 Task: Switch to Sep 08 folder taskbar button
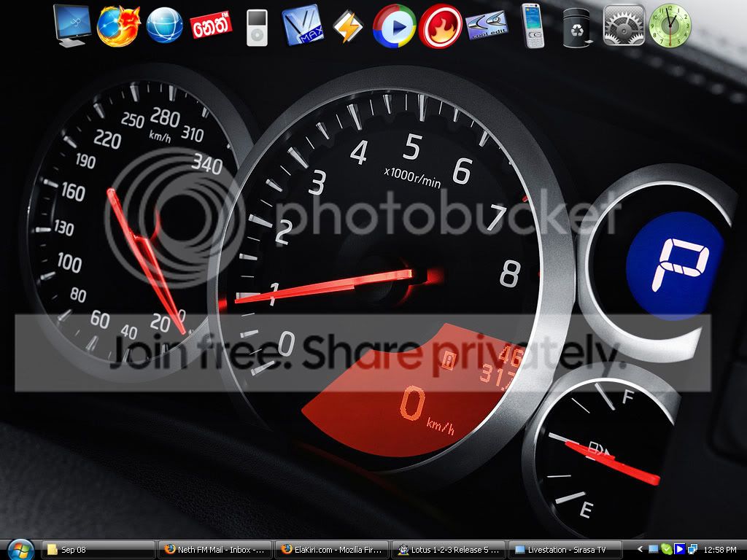click(x=98, y=550)
